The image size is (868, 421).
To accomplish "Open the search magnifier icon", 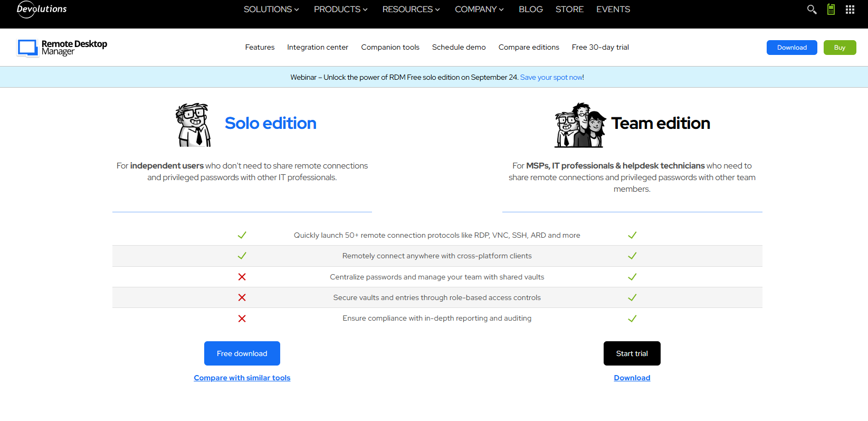I will [812, 10].
